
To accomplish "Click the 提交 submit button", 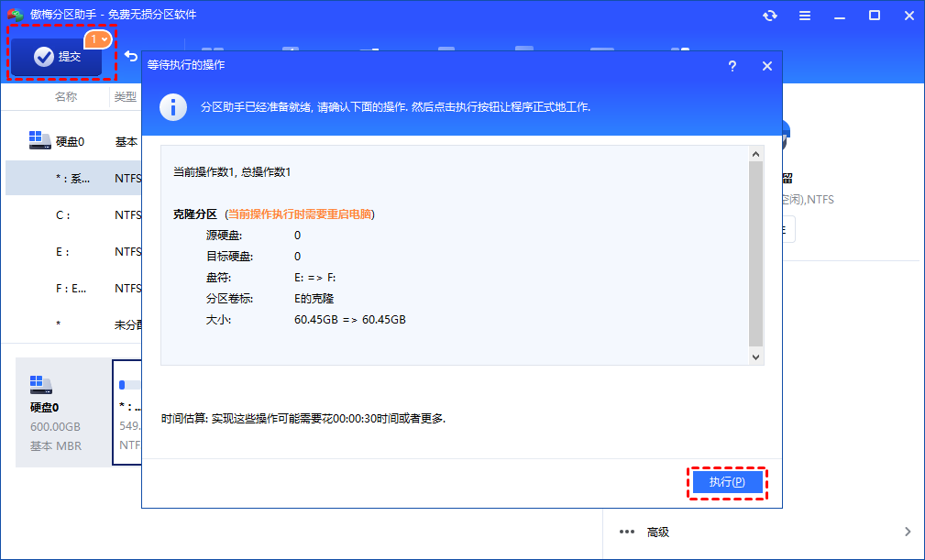I will pyautogui.click(x=57, y=57).
